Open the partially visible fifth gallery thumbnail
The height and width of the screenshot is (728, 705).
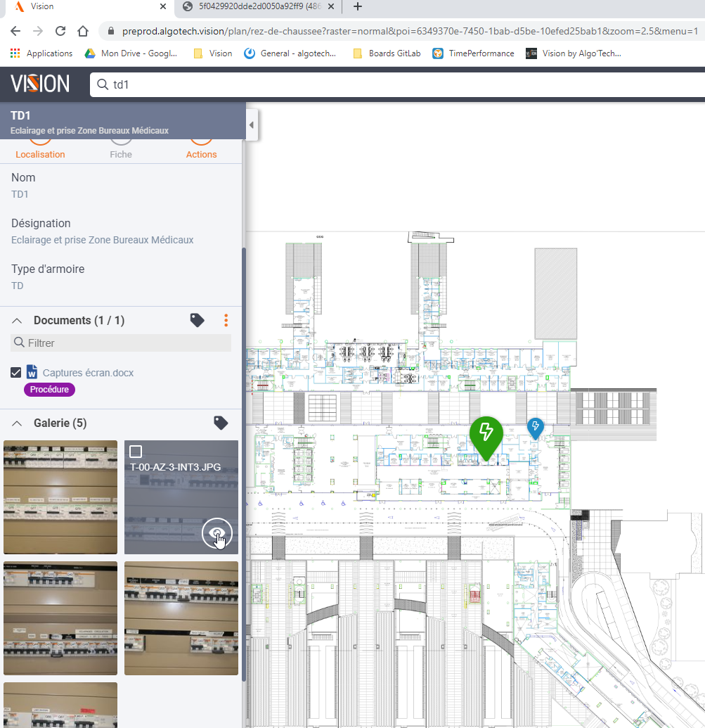tap(60, 705)
